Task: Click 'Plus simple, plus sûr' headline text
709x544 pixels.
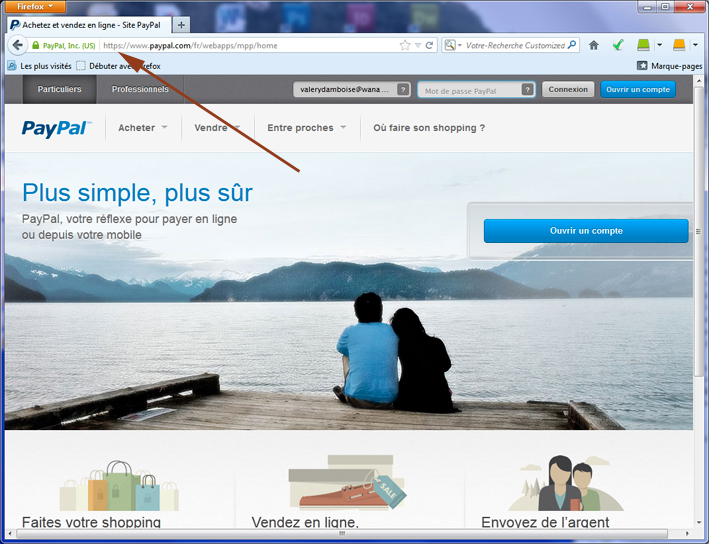Action: click(137, 193)
